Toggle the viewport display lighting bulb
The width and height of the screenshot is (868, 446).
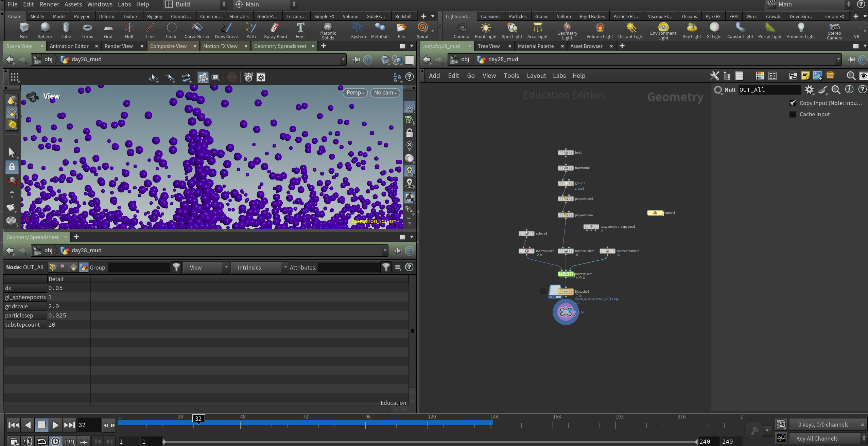tap(410, 171)
